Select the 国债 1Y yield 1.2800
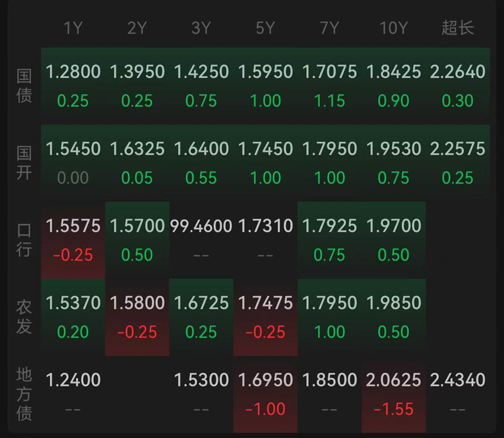This screenshot has height=438, width=504. coord(72,72)
